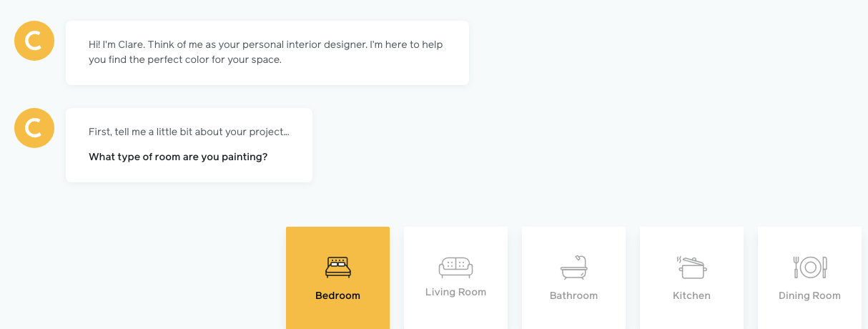Click the bathtub icon for Bathroom
The width and height of the screenshot is (868, 329).
(x=573, y=267)
